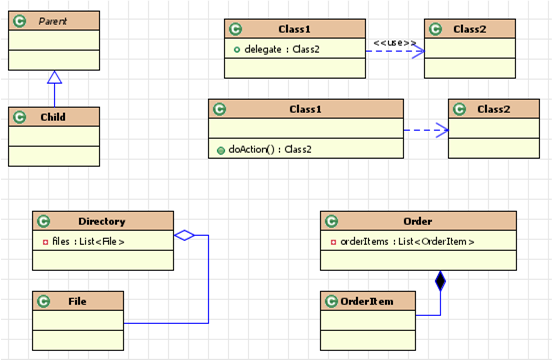Select the 'delegate : Class2' attribute
The width and height of the screenshot is (552, 360).
282,49
